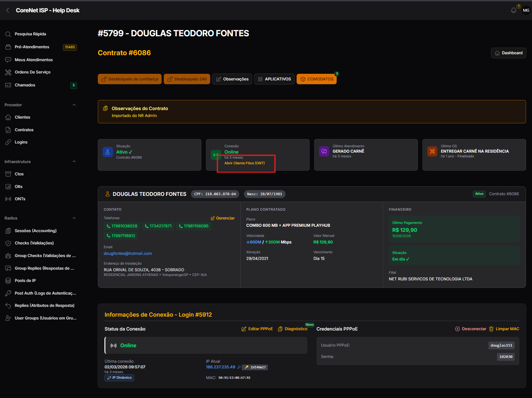Screen dimensions: 532x398
Task: Click the IP Dinâmico badge
Action: click(119, 378)
